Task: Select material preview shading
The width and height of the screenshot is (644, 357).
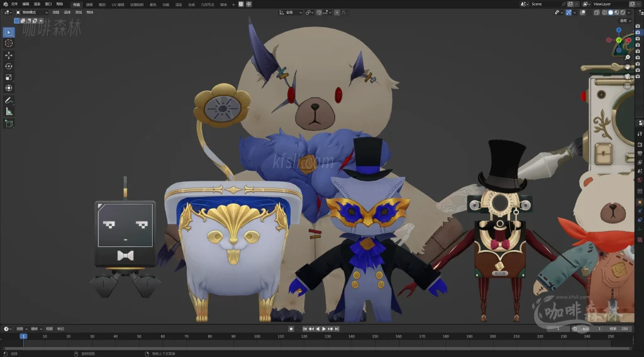Action: 616,13
